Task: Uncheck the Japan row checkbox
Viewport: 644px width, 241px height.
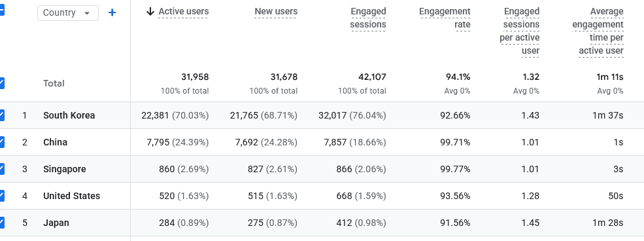Action: 1,223
